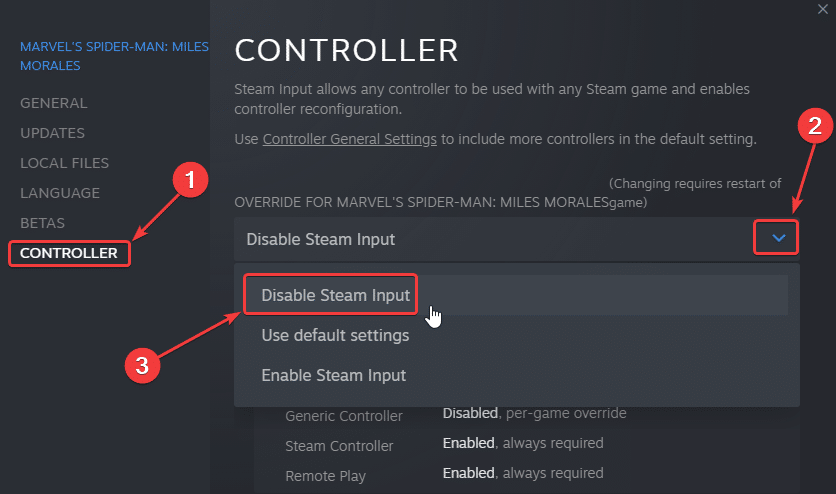Go to the LOCAL FILES section
This screenshot has width=836, height=494.
65,163
